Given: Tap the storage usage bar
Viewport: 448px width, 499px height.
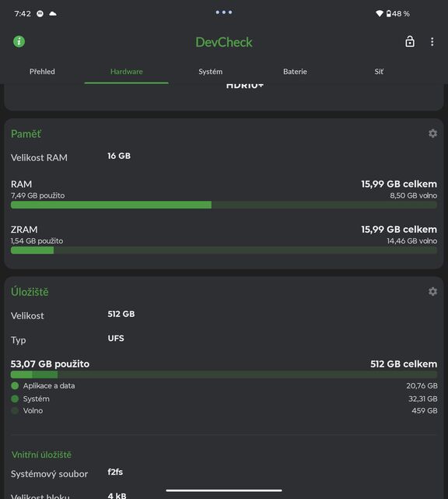Looking at the screenshot, I should pos(224,374).
